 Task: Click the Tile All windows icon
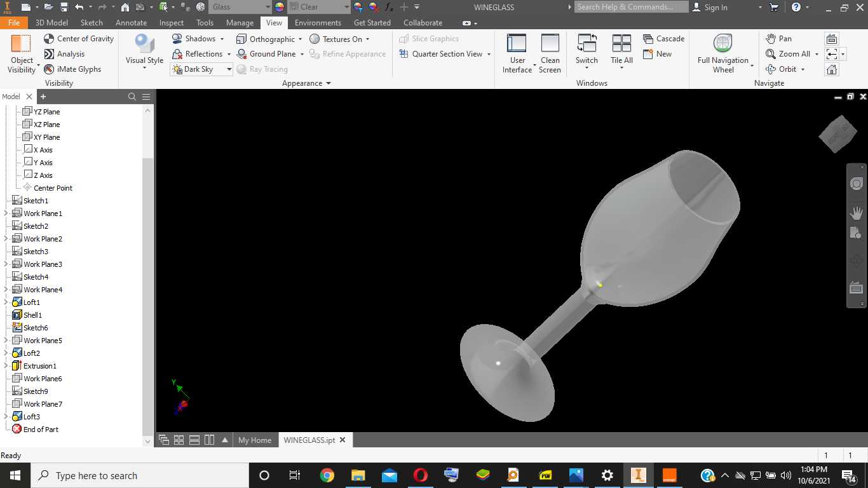pyautogui.click(x=621, y=43)
